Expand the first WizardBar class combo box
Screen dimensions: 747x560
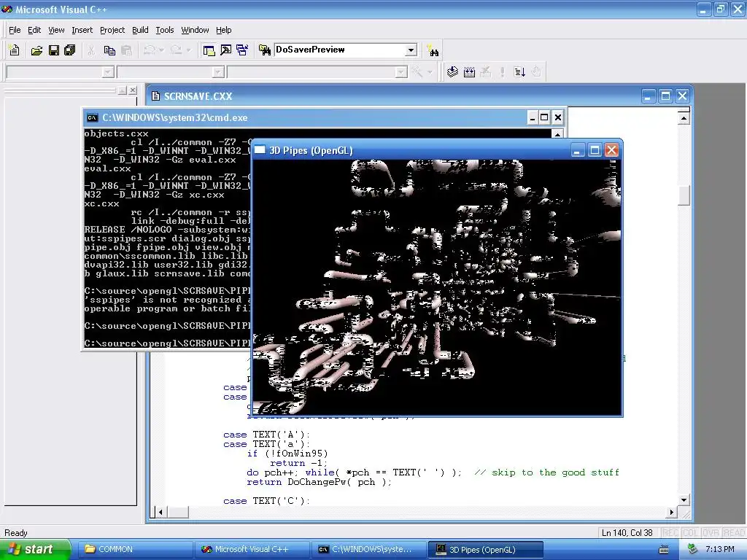pyautogui.click(x=108, y=72)
